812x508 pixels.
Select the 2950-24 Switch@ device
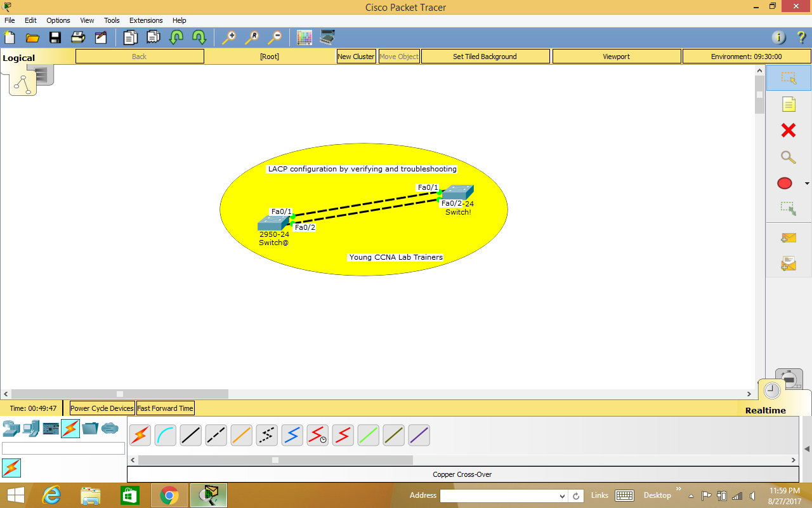click(273, 223)
